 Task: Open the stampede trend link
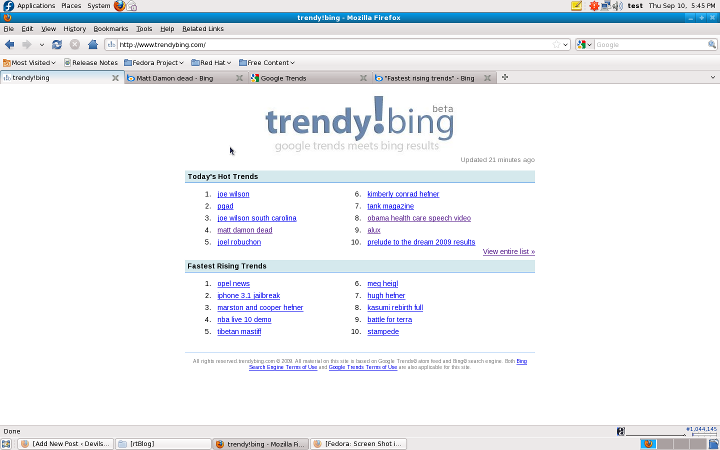click(x=383, y=332)
